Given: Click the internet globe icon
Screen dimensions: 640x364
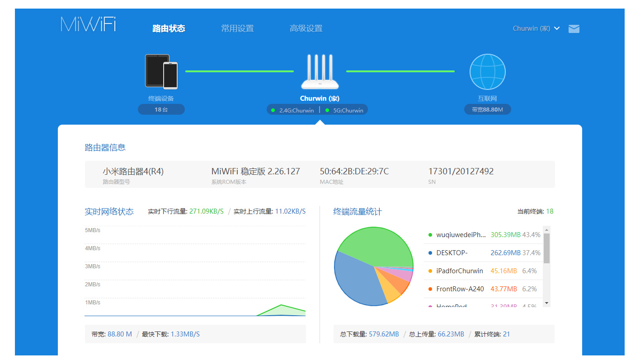Looking at the screenshot, I should pos(487,72).
